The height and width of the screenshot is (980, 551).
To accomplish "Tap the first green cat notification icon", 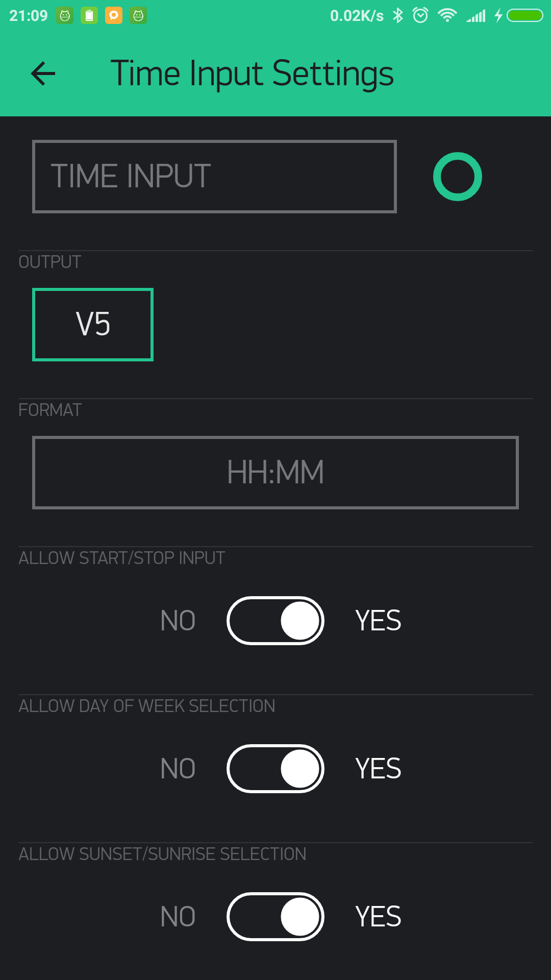I will 65,15.
